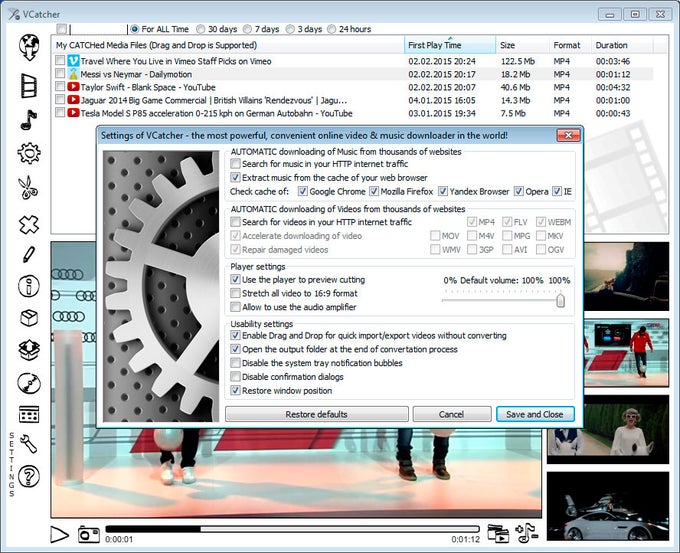
Task: Uncheck Extract music from browser cache
Action: [235, 177]
